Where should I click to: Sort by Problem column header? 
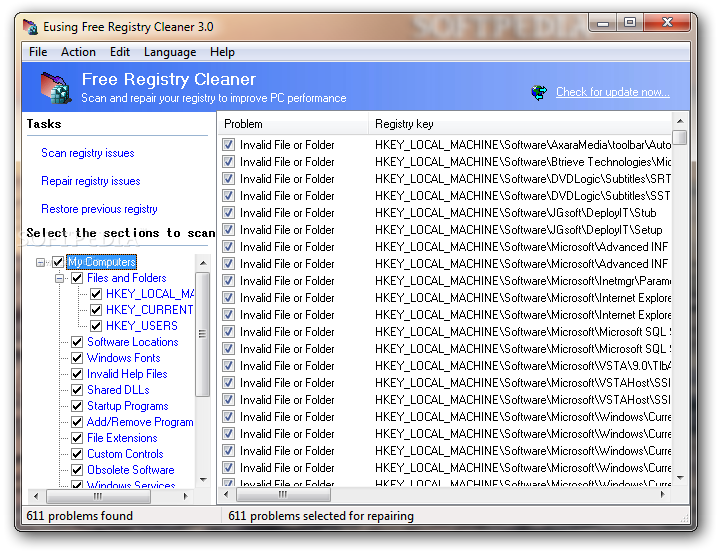[293, 124]
